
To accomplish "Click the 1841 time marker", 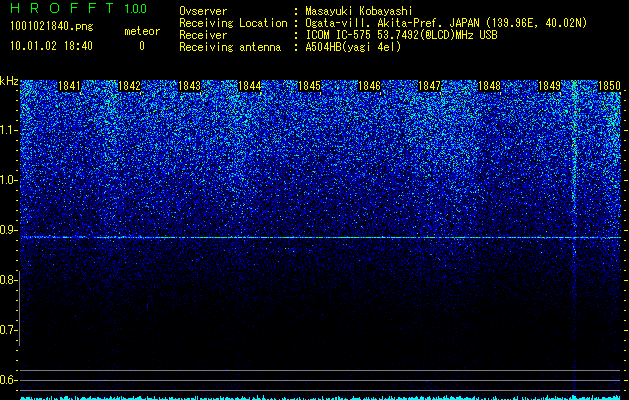I will coord(69,86).
